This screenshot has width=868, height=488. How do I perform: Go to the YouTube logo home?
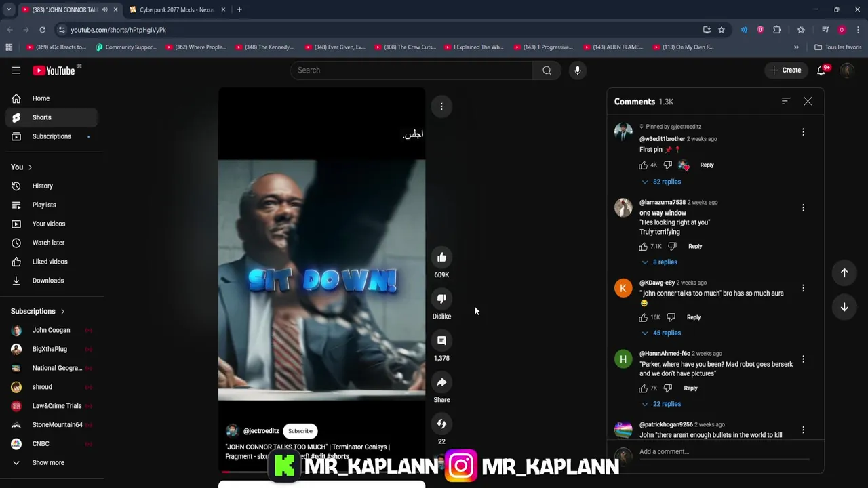pyautogui.click(x=54, y=70)
